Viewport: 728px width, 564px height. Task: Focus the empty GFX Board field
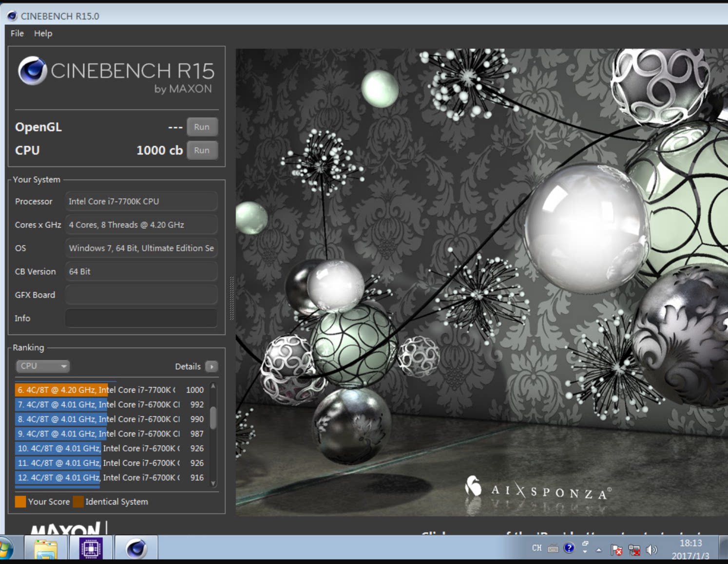point(141,295)
